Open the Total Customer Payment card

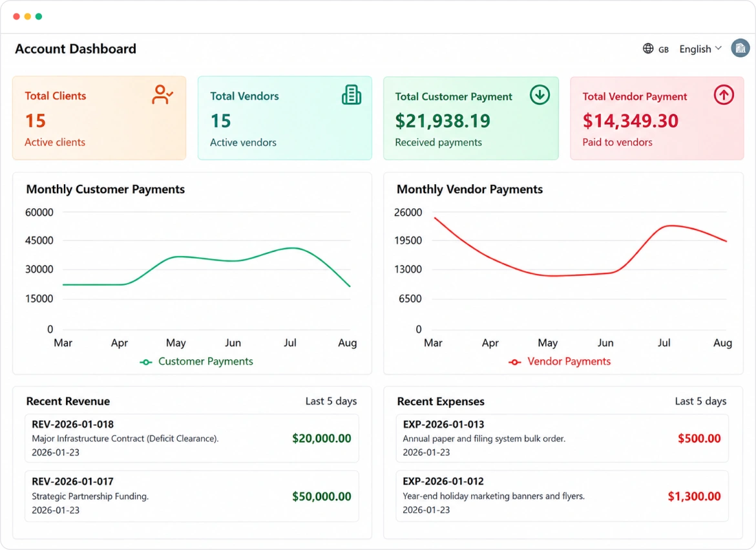[471, 118]
